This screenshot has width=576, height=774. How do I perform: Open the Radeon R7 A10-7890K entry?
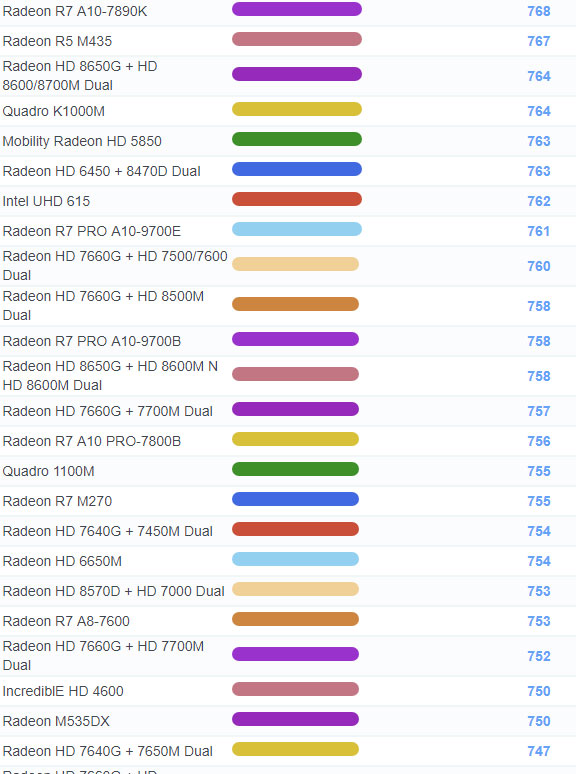[x=75, y=11]
